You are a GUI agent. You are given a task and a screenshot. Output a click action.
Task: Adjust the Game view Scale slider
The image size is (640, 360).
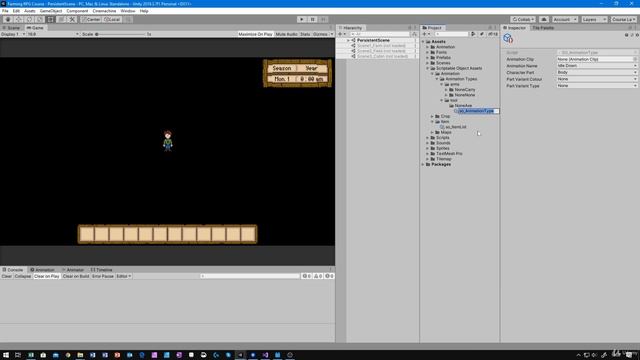coord(120,34)
